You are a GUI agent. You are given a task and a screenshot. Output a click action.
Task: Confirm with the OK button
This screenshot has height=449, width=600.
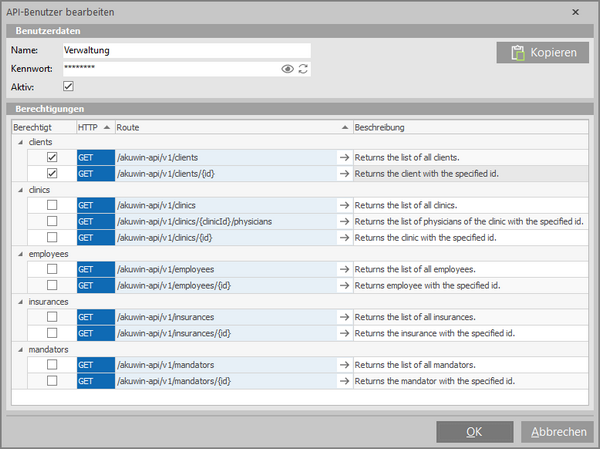[x=474, y=432]
